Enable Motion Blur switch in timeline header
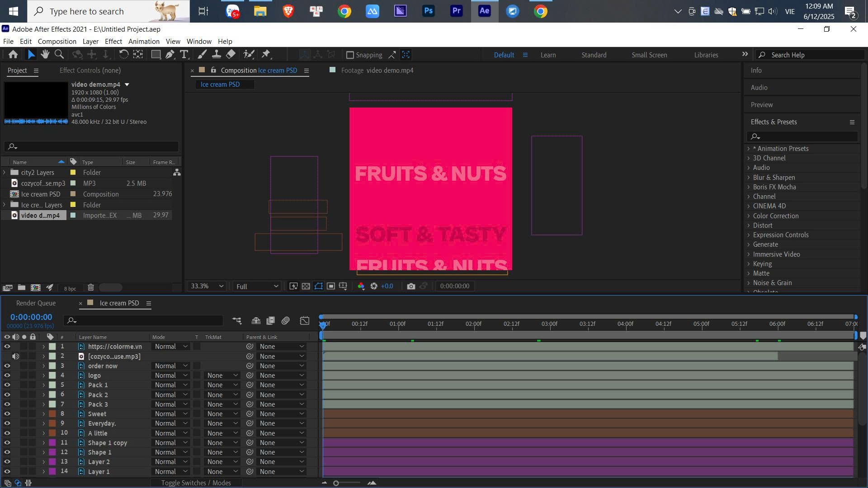The height and width of the screenshot is (488, 868). (x=286, y=321)
